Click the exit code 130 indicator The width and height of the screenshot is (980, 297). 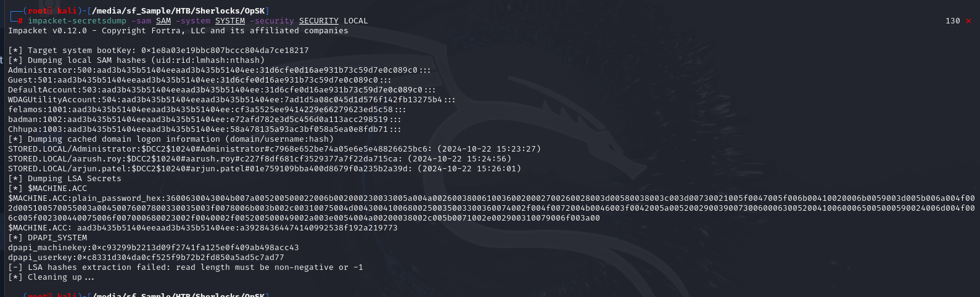[x=952, y=21]
